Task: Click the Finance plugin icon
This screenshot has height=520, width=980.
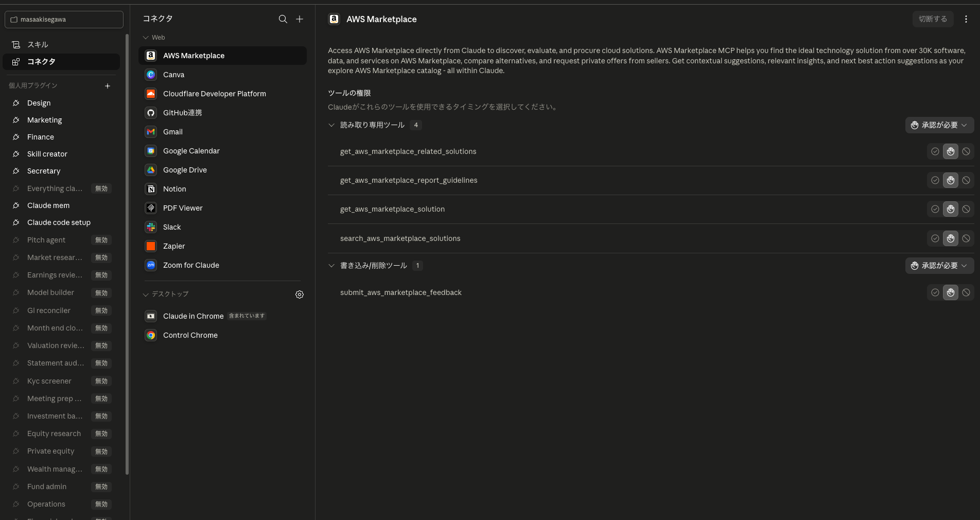Action: [16, 137]
